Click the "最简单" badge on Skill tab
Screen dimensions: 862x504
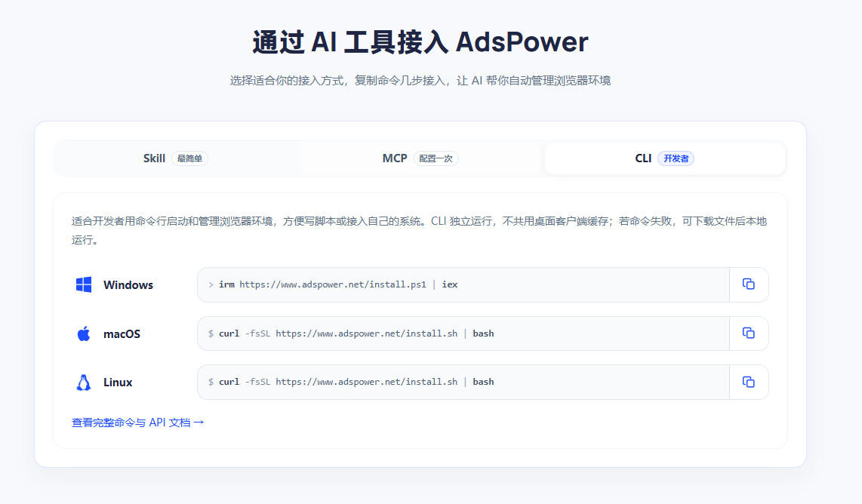click(189, 158)
